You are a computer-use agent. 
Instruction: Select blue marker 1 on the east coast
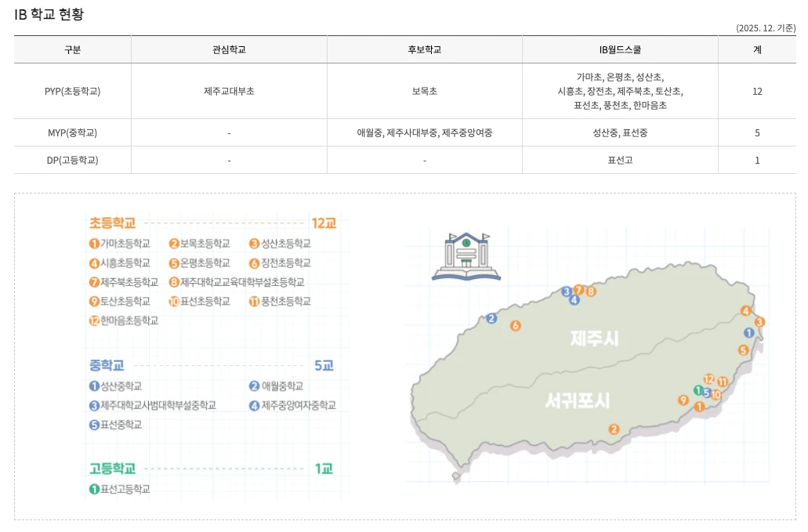pyautogui.click(x=748, y=332)
